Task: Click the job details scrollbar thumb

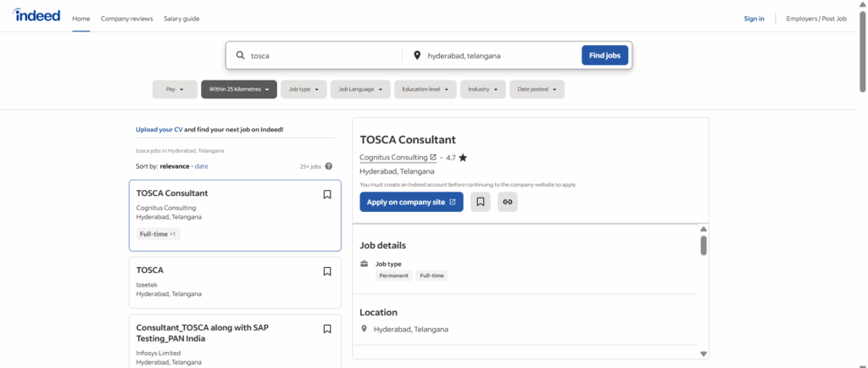Action: point(704,245)
